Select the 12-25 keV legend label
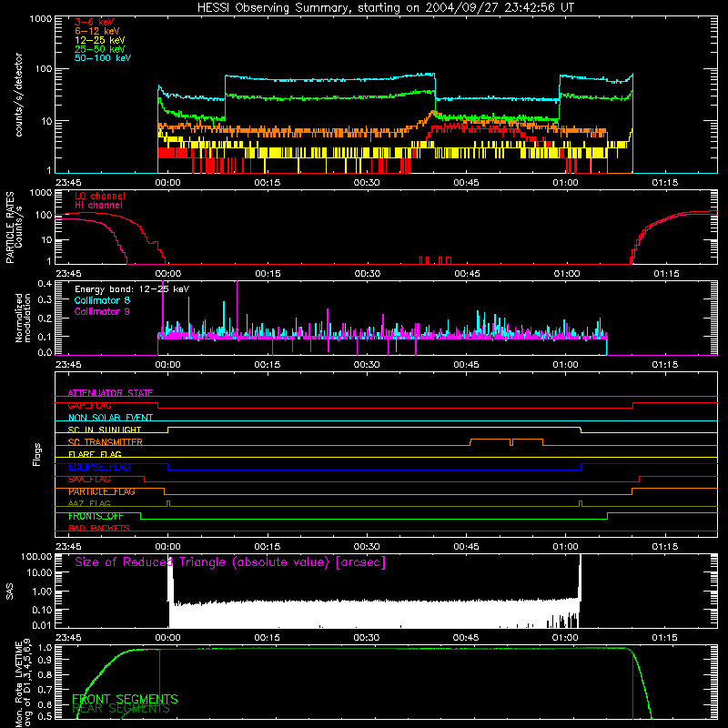Image resolution: width=728 pixels, height=728 pixels. [100, 40]
